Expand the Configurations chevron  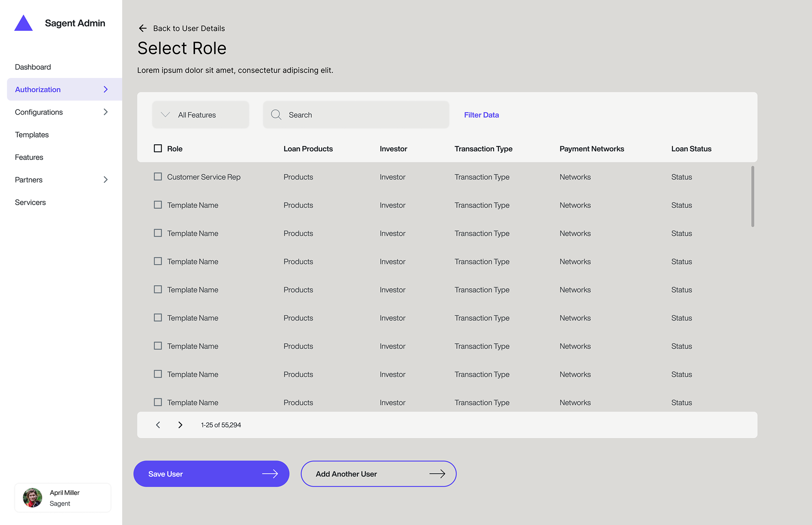click(106, 112)
